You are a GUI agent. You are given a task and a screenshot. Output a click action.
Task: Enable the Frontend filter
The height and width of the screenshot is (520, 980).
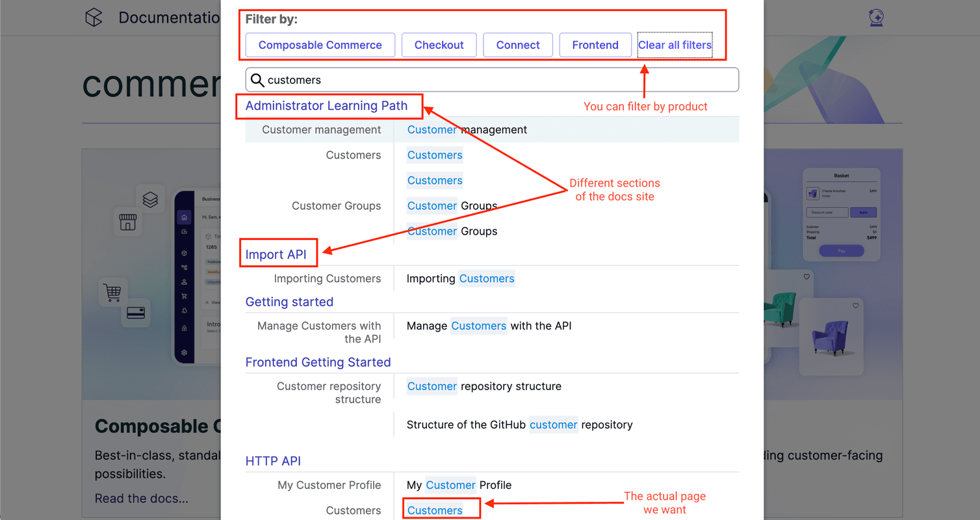click(595, 45)
